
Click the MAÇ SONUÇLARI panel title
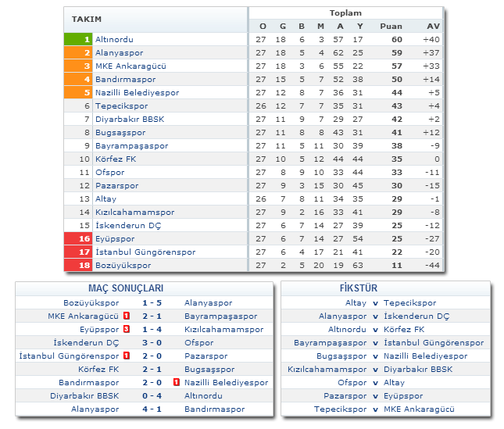click(x=147, y=288)
